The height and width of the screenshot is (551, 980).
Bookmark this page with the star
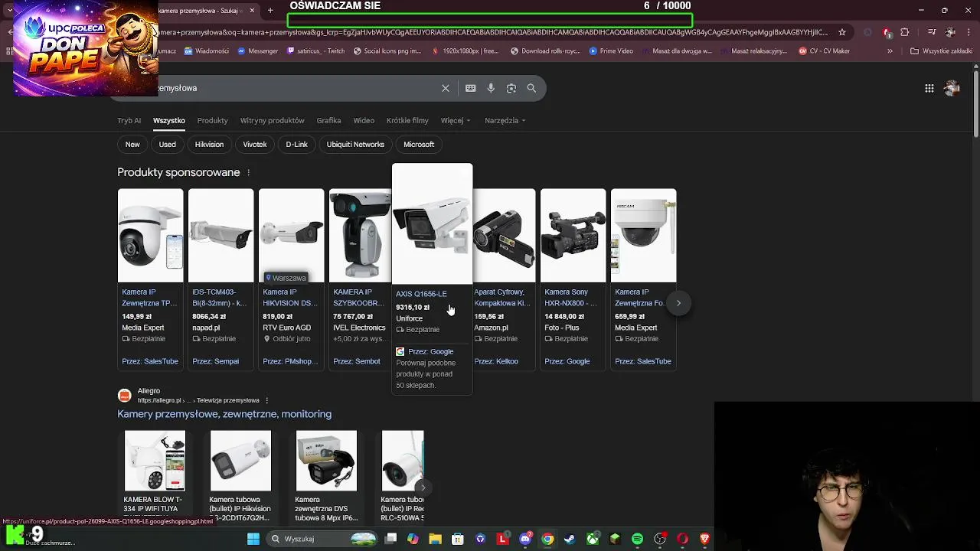tap(842, 32)
